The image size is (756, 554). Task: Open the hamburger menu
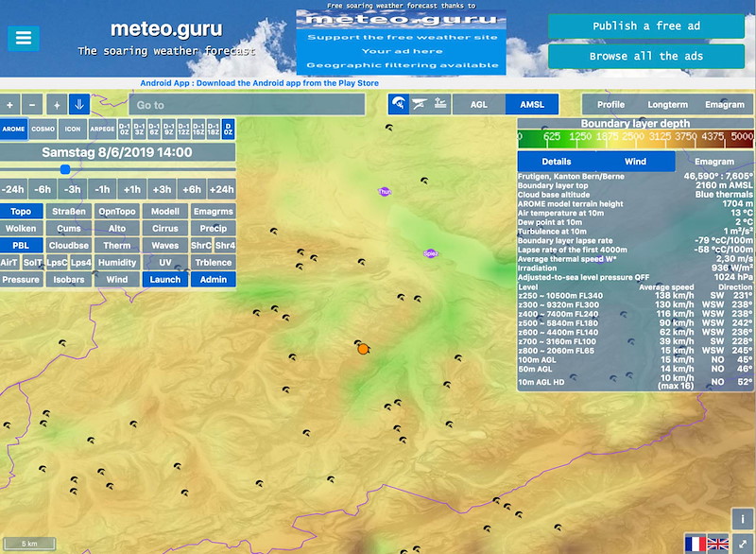(x=23, y=38)
